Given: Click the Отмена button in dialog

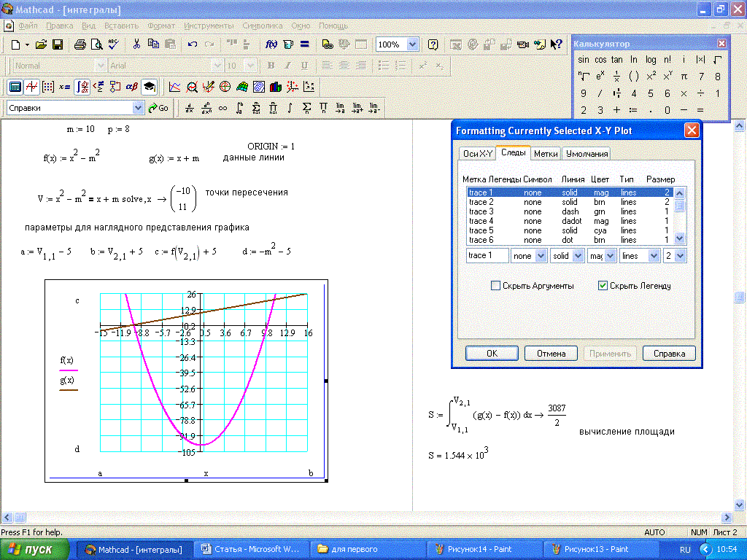Looking at the screenshot, I should 551,354.
